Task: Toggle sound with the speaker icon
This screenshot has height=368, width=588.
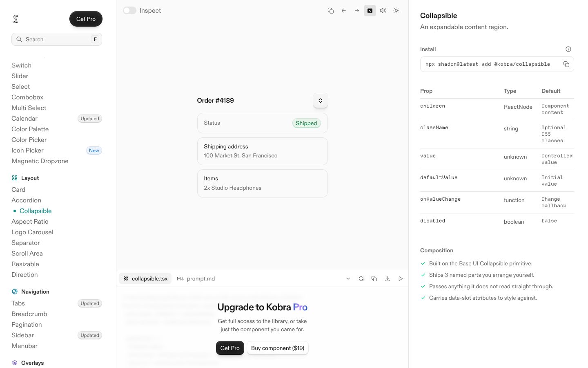Action: coord(383,11)
